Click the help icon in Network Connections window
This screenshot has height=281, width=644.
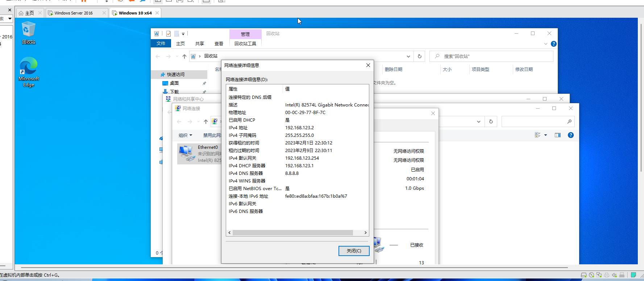[x=570, y=135]
